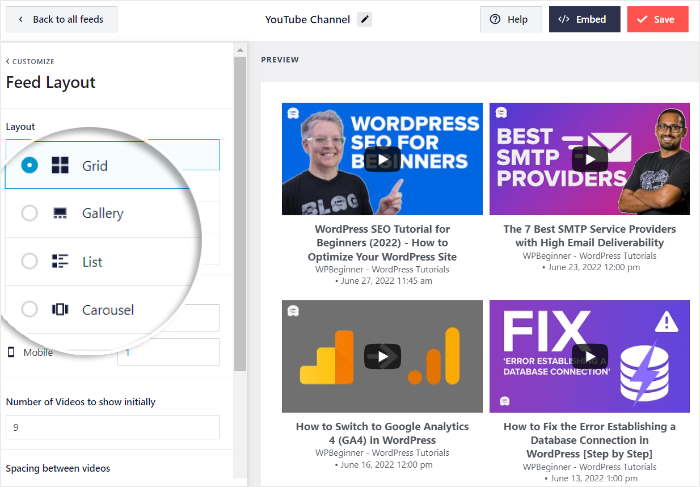
Task: Click the Help button
Action: point(511,19)
